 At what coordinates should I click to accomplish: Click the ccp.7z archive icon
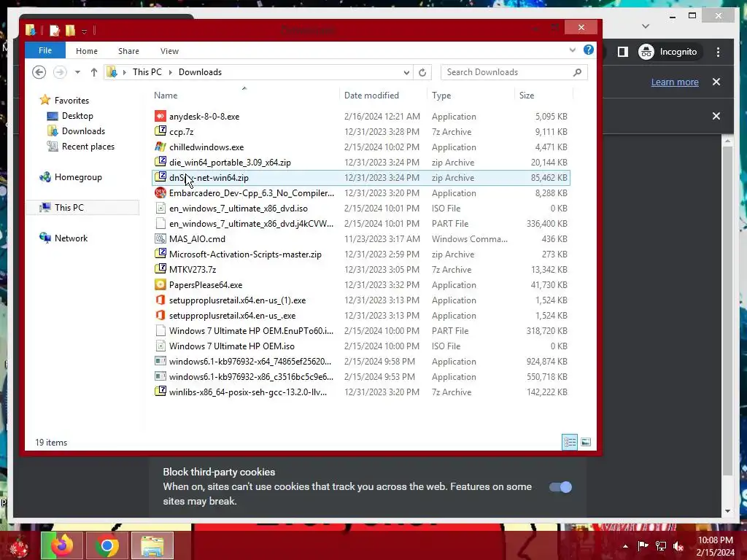[x=160, y=131]
